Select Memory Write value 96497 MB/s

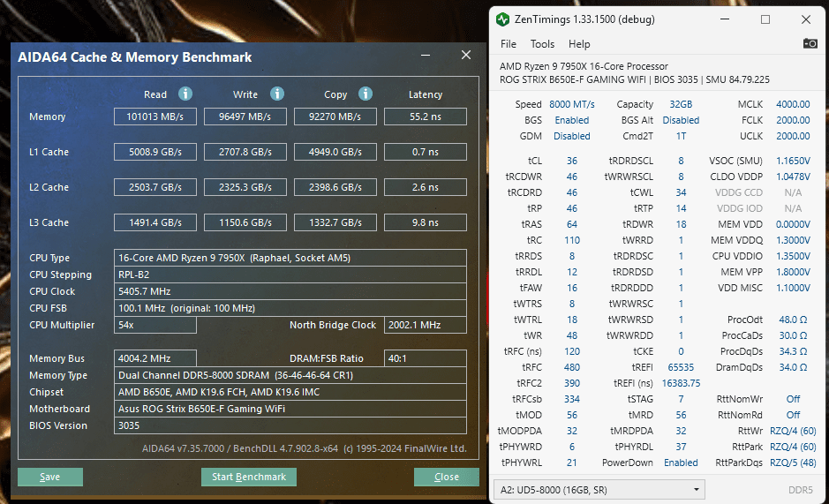[x=245, y=117]
